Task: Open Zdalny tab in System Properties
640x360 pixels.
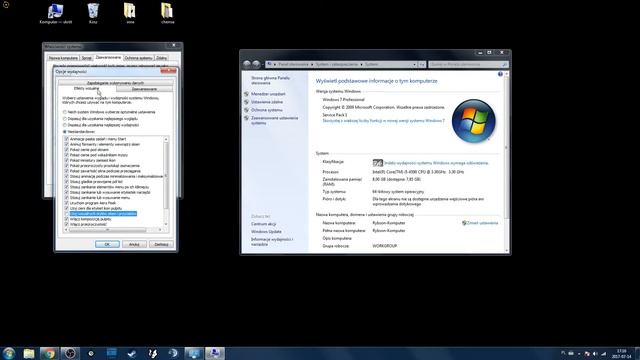Action: point(162,58)
